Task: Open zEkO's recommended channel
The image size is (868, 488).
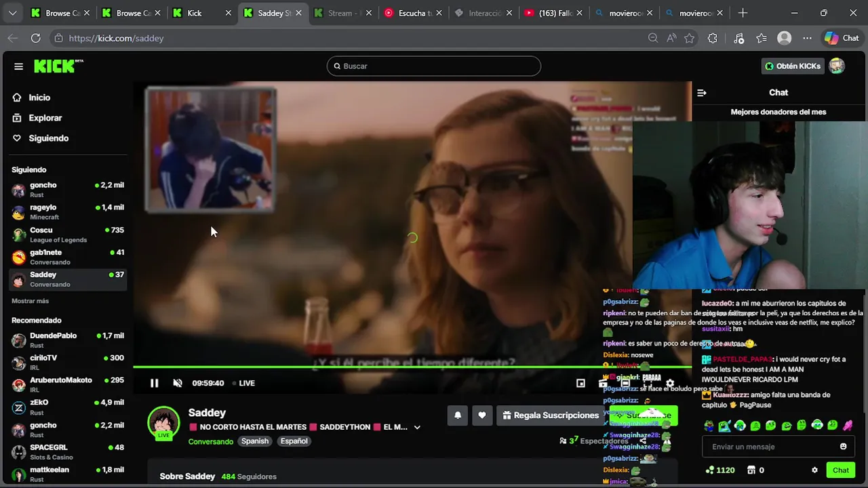Action: tap(68, 407)
